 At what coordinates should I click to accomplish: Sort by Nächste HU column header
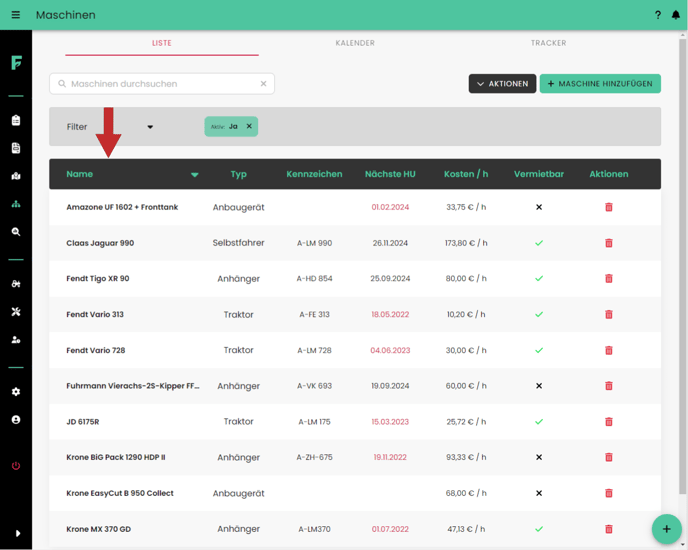pyautogui.click(x=390, y=174)
